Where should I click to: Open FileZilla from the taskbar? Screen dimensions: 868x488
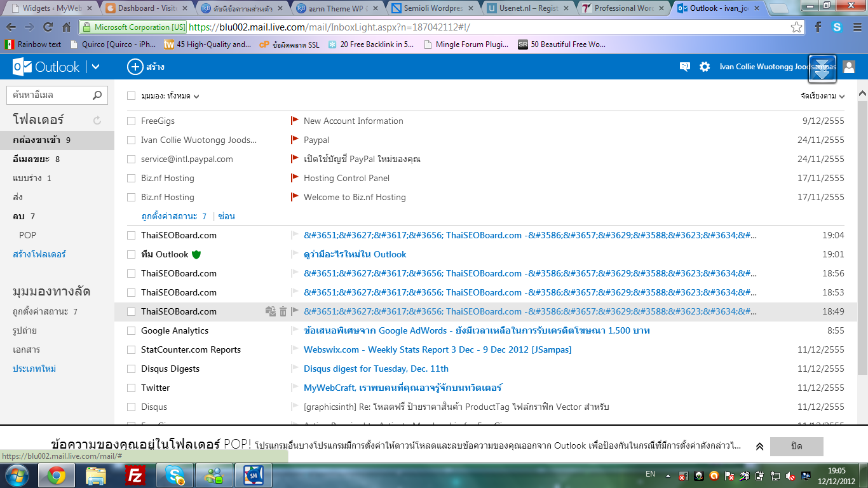pyautogui.click(x=134, y=475)
